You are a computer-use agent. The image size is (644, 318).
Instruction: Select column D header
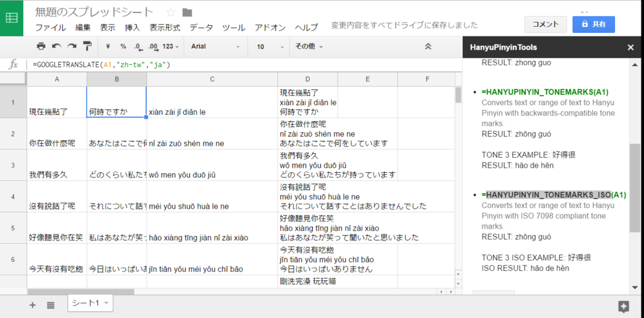click(x=308, y=79)
